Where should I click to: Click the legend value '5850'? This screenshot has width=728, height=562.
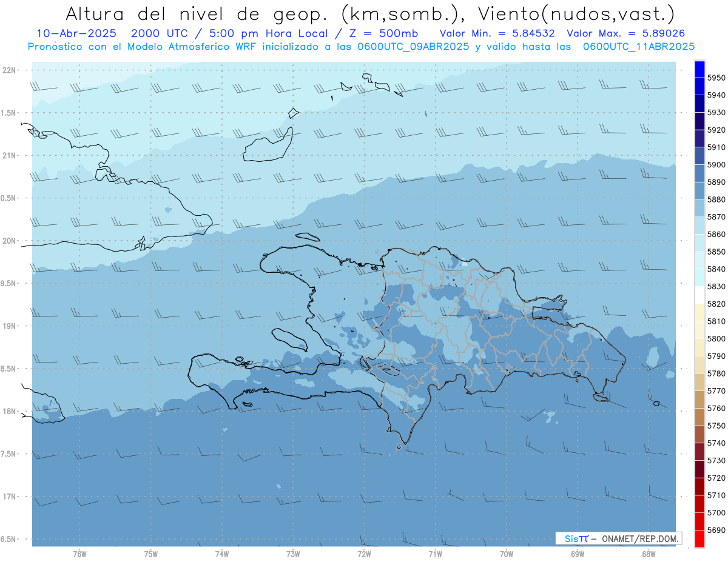pyautogui.click(x=716, y=252)
